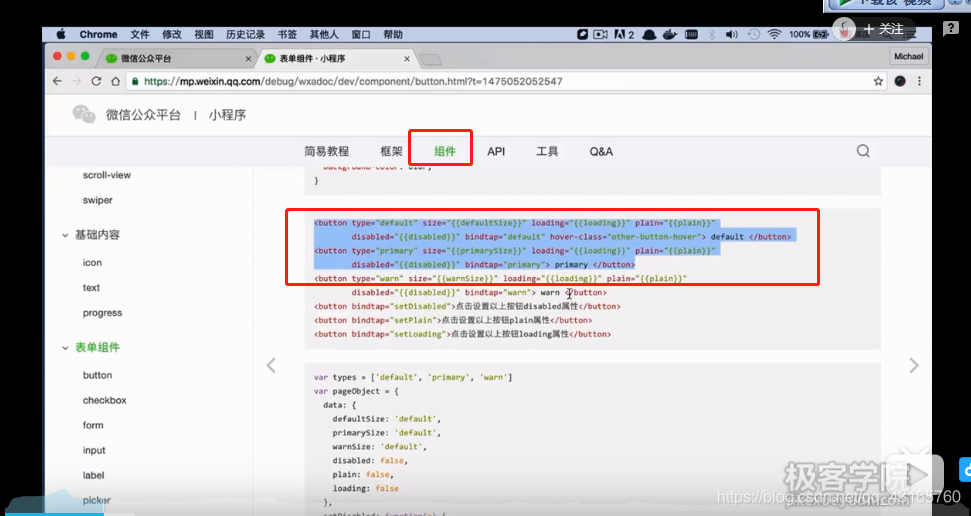Open text in the sidebar

(91, 287)
